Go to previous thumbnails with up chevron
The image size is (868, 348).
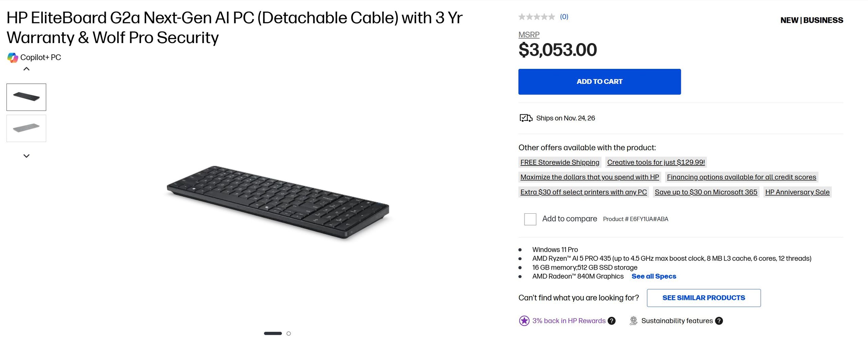[x=26, y=69]
